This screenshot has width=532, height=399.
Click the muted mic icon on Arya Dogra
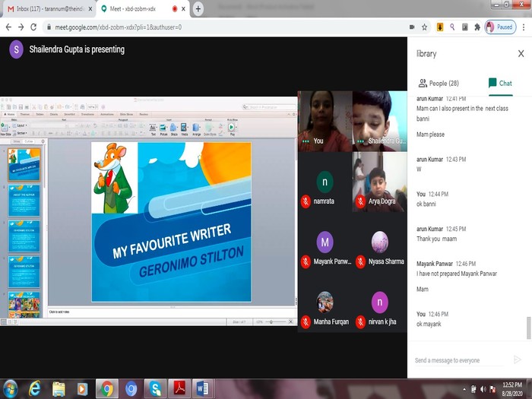[361, 201]
